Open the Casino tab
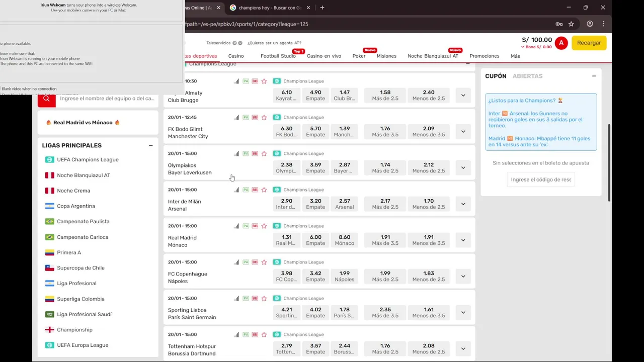This screenshot has height=362, width=644. click(236, 56)
